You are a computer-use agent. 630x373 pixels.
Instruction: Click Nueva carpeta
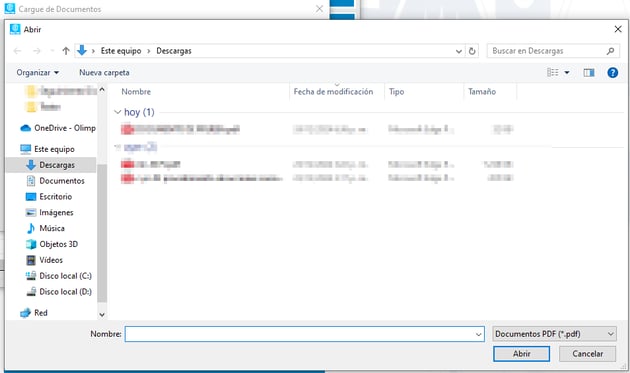(x=104, y=73)
